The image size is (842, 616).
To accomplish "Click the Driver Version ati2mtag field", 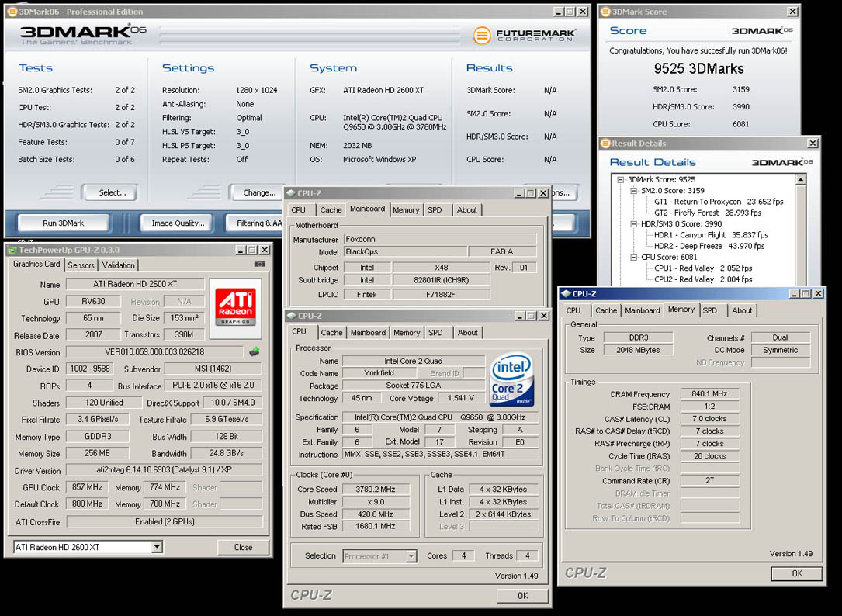I will click(164, 470).
